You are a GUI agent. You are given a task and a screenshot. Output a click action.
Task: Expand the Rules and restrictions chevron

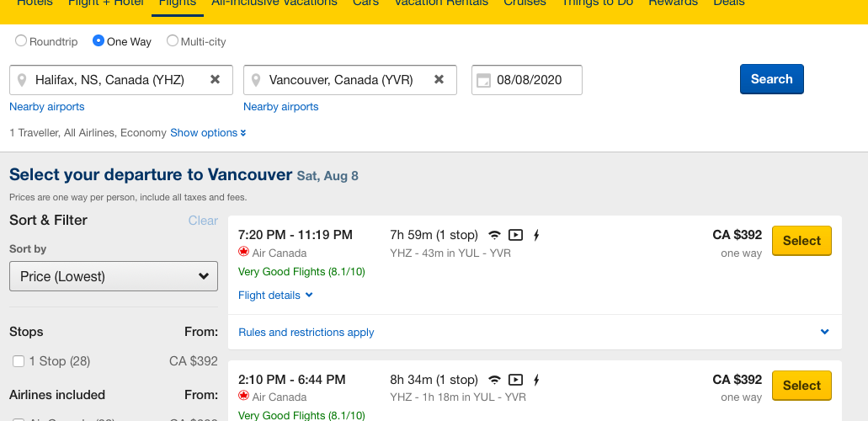[825, 332]
